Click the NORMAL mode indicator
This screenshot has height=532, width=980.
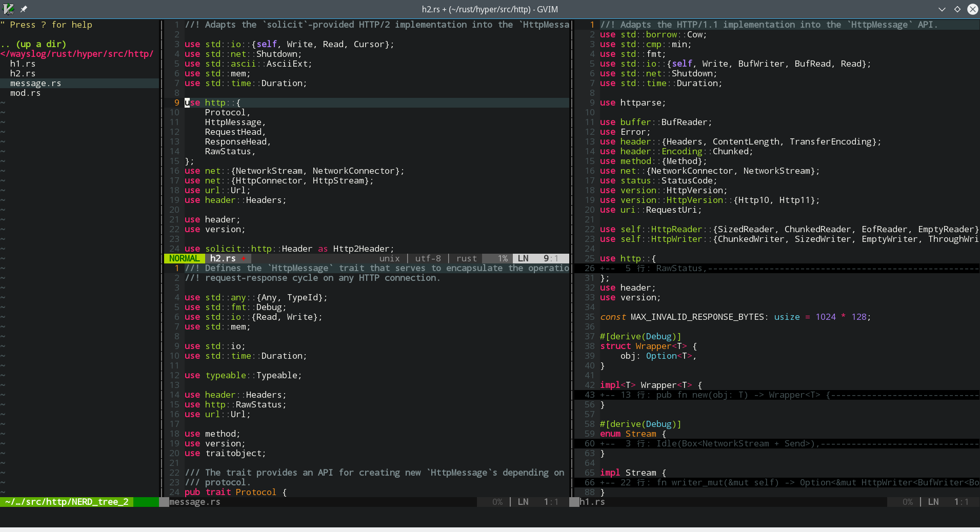pyautogui.click(x=184, y=259)
